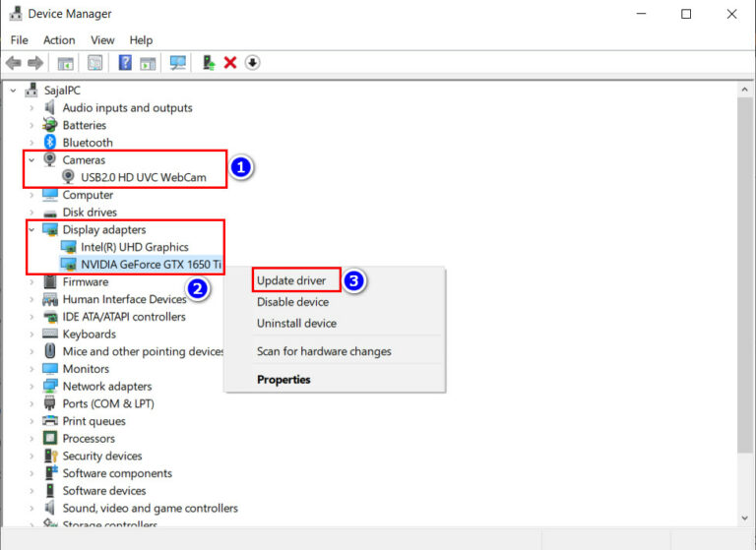
Task: Click the Disk drives category icon
Action: point(50,214)
